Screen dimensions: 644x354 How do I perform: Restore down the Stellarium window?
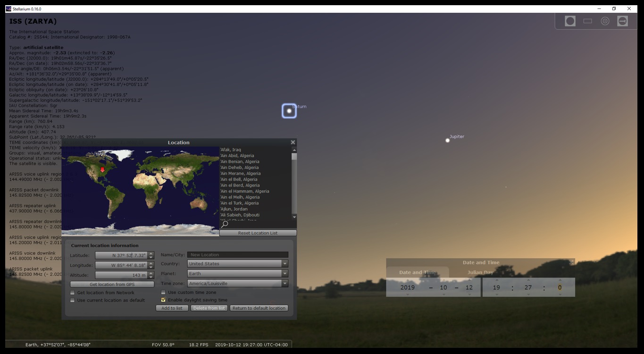click(x=614, y=8)
